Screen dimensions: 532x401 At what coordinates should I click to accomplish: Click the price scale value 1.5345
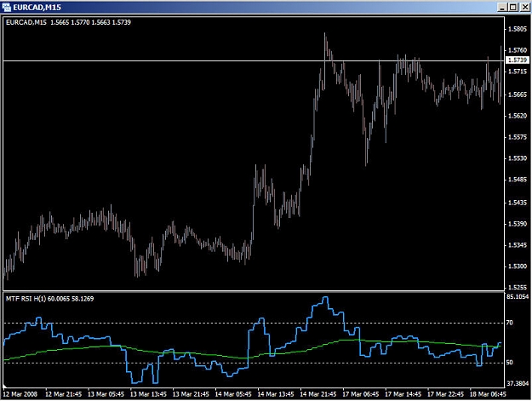(517, 245)
